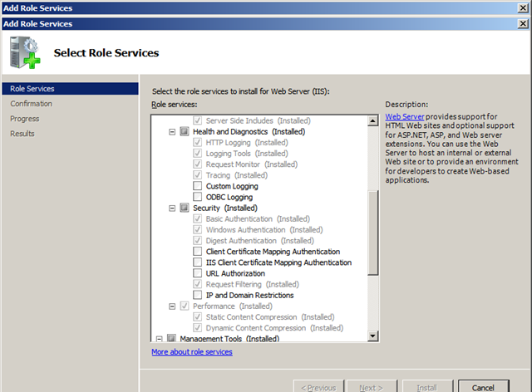Tick Client Certificate Mapping Authentication checkbox
Viewport: 532px width, 392px height.
[x=197, y=252]
